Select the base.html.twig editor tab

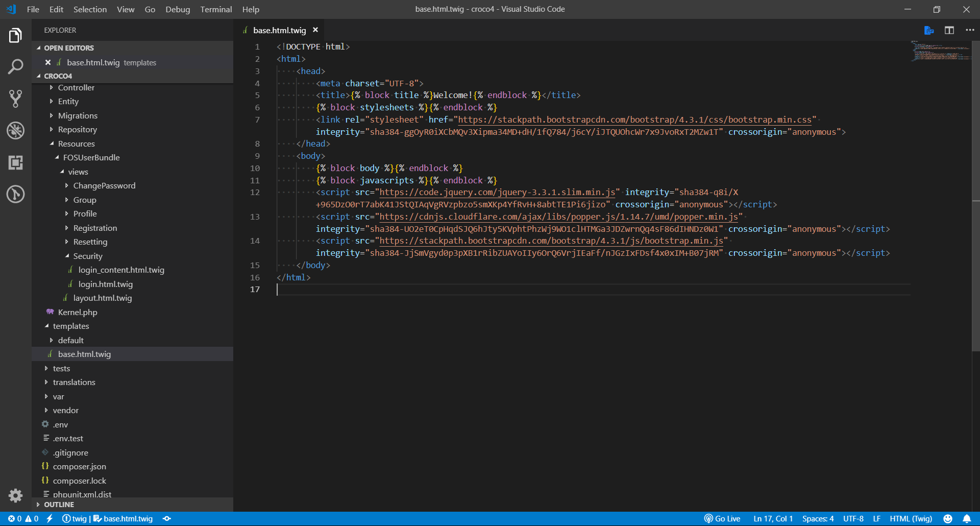tap(279, 30)
